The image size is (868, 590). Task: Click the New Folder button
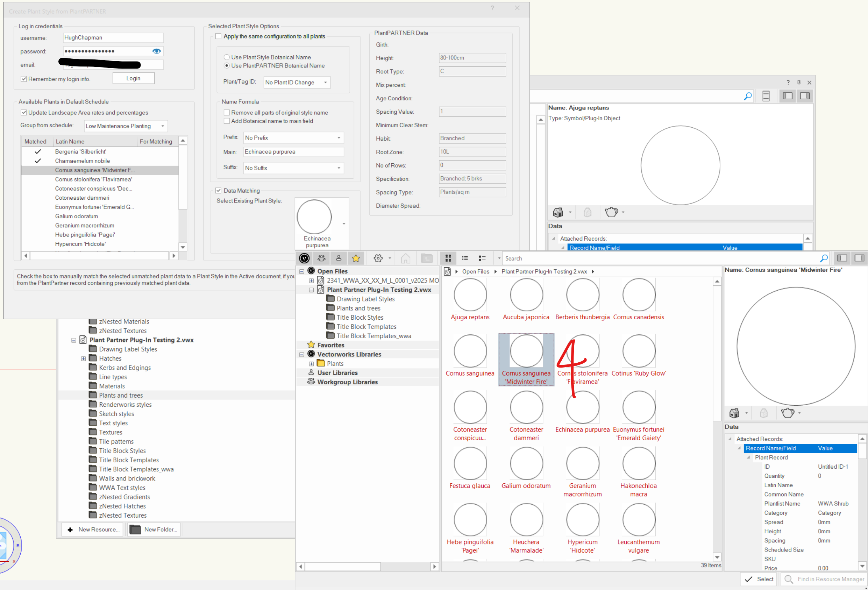[x=154, y=529]
